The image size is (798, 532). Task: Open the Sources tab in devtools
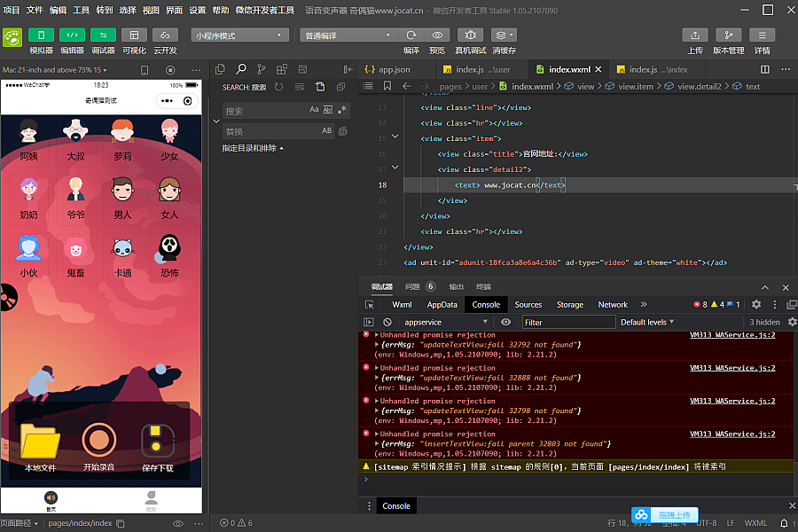[x=528, y=304]
